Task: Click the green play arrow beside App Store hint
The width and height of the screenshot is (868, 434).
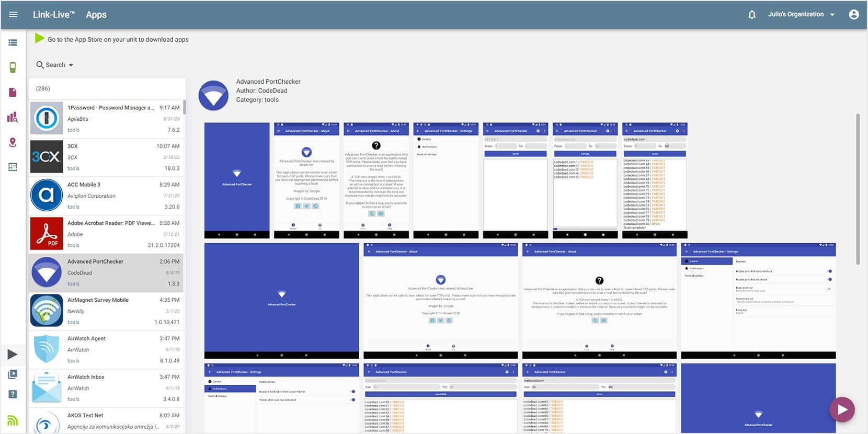Action: pos(40,38)
